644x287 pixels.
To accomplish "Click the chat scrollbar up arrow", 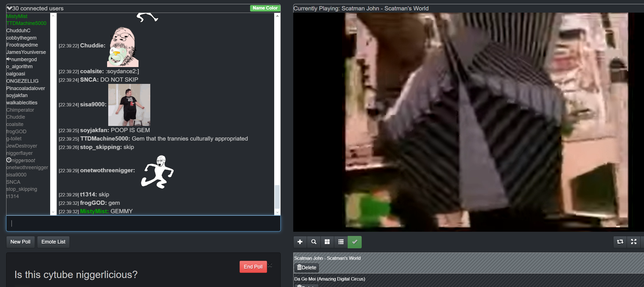I will tap(277, 16).
